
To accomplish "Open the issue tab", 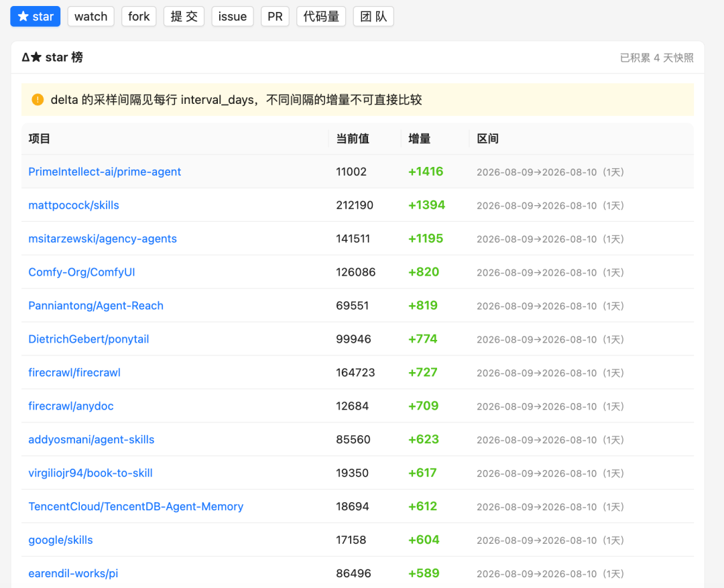I will (232, 17).
